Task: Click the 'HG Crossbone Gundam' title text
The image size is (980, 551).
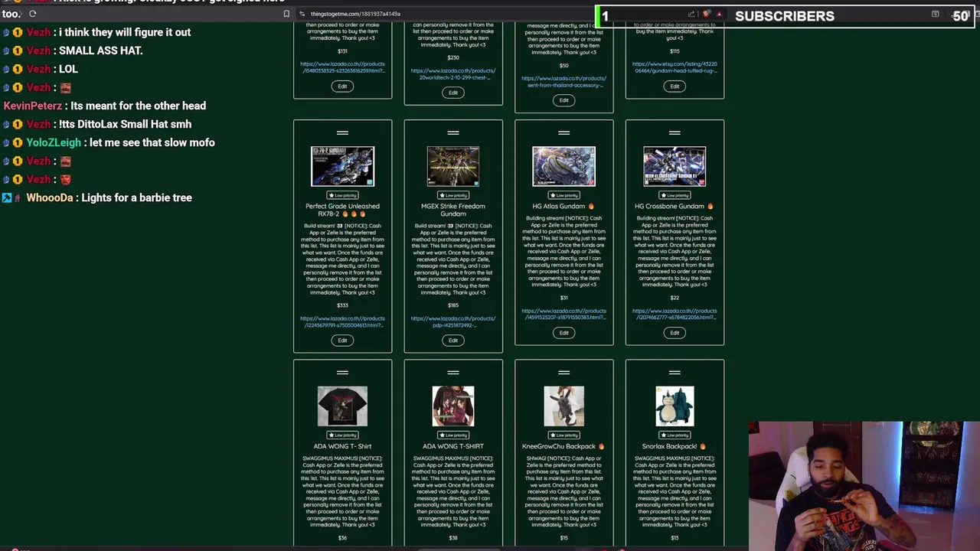Action: click(x=669, y=206)
